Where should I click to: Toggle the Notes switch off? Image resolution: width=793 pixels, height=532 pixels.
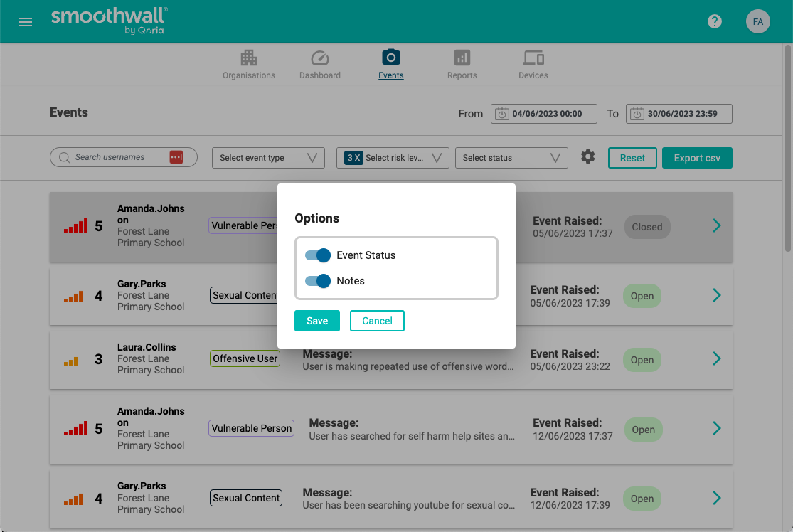point(318,281)
